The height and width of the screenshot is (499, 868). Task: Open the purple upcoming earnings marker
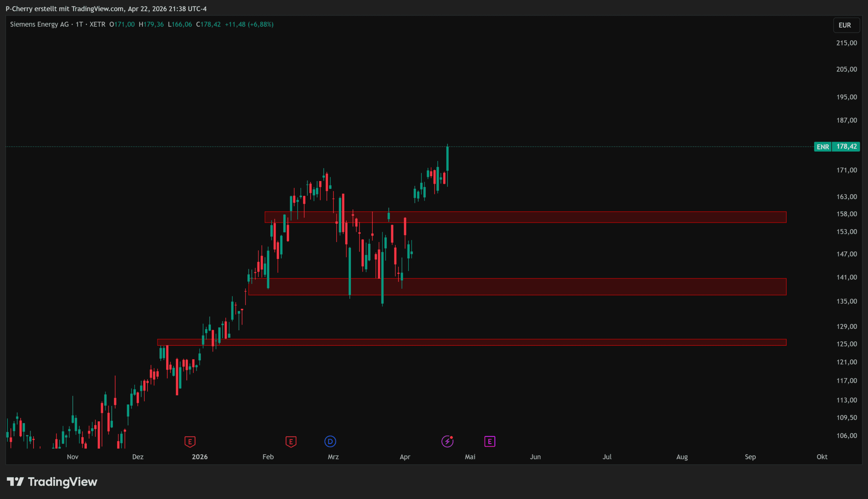point(490,441)
